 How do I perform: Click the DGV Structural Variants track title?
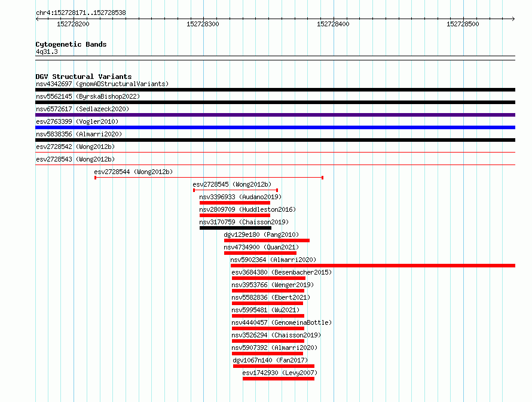point(84,77)
